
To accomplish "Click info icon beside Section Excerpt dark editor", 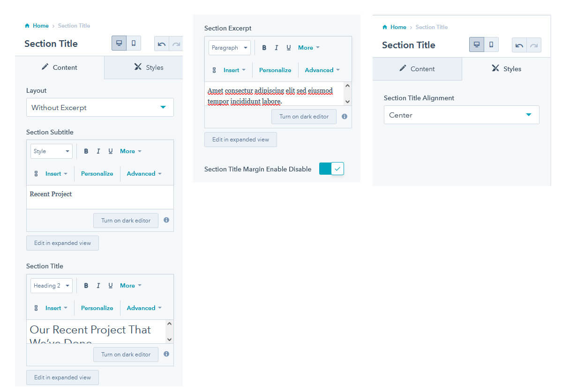I will [x=345, y=117].
